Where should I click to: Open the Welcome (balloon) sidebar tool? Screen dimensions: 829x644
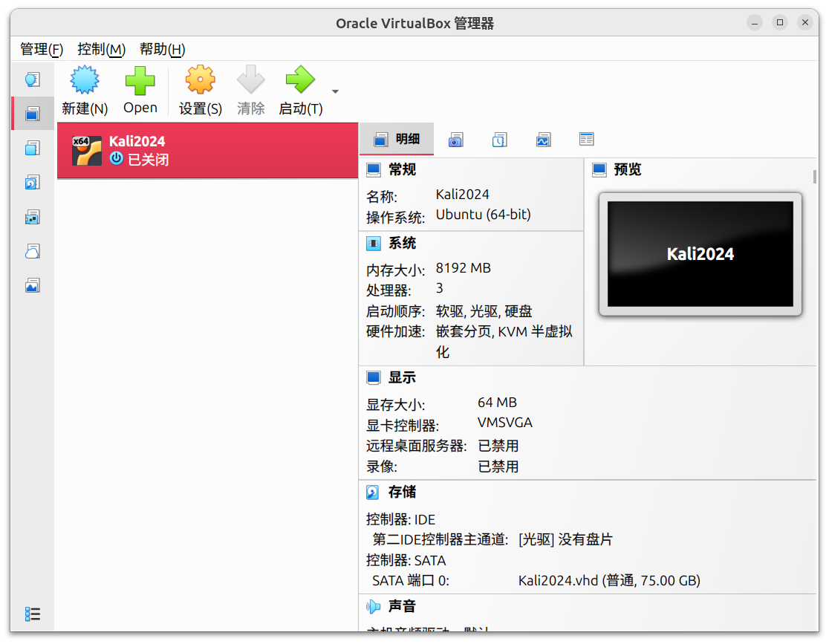[32, 79]
